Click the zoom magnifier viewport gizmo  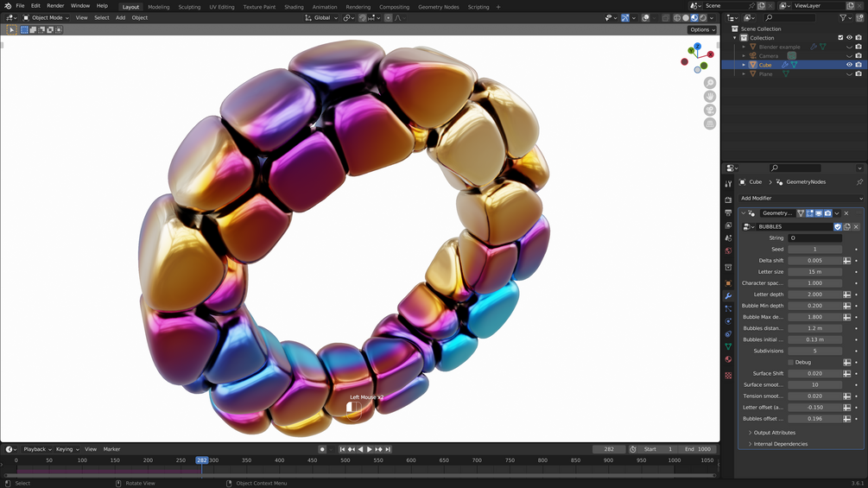click(x=710, y=83)
